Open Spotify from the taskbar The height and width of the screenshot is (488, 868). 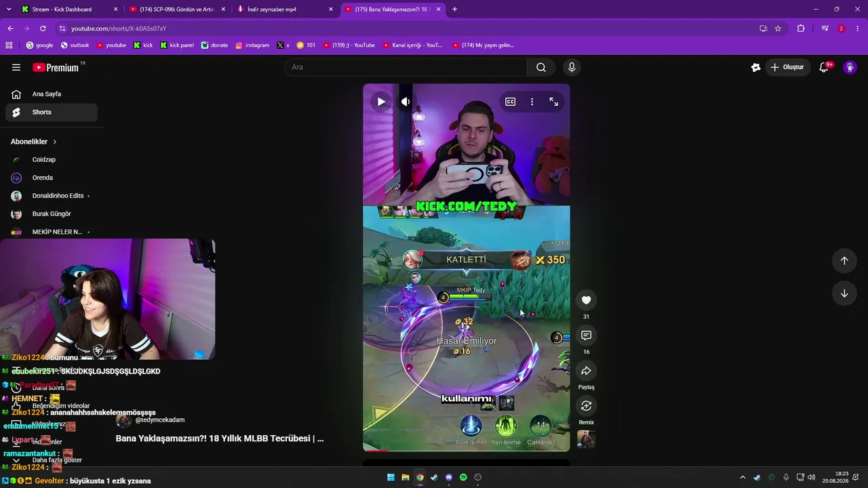point(463,478)
